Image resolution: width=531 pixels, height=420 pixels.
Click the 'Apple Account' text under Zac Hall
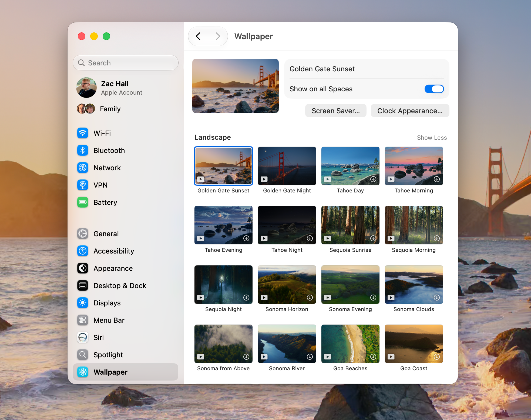122,92
